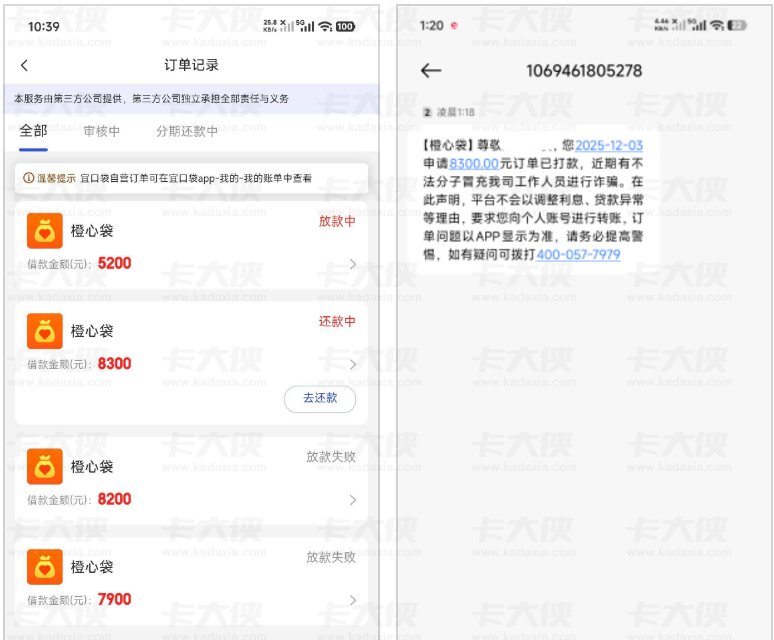This screenshot has width=774, height=640.
Task: Expand the 8200 order chevron
Action: coord(352,500)
